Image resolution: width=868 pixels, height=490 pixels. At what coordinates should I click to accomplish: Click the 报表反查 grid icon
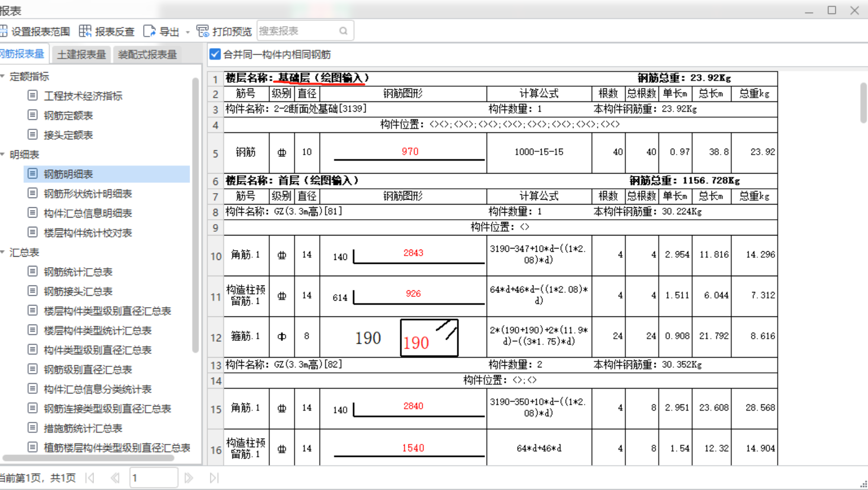[85, 31]
